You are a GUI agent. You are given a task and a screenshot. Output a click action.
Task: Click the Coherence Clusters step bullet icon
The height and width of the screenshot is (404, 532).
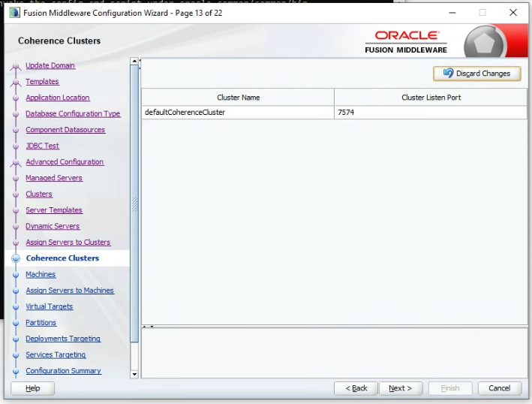16,258
